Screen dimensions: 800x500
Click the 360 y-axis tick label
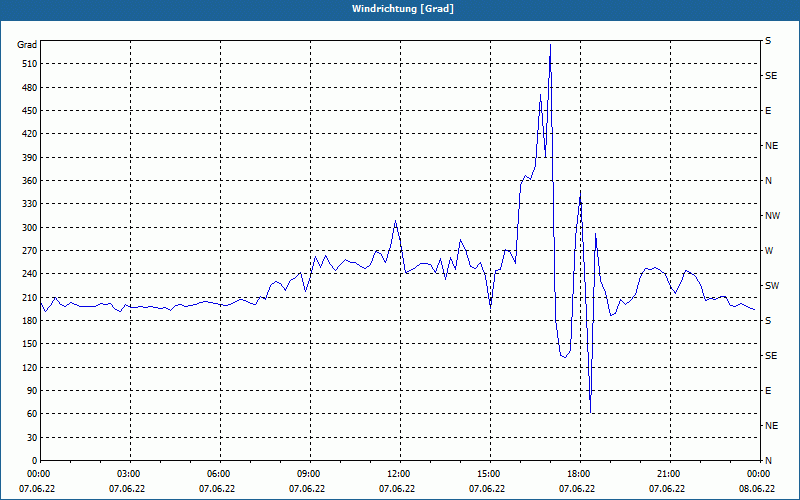[x=30, y=181]
